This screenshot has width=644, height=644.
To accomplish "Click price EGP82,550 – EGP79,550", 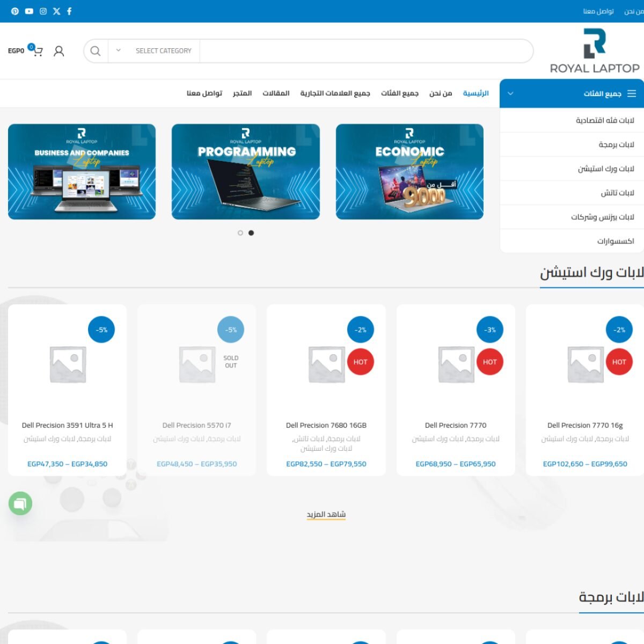I will coord(326,464).
